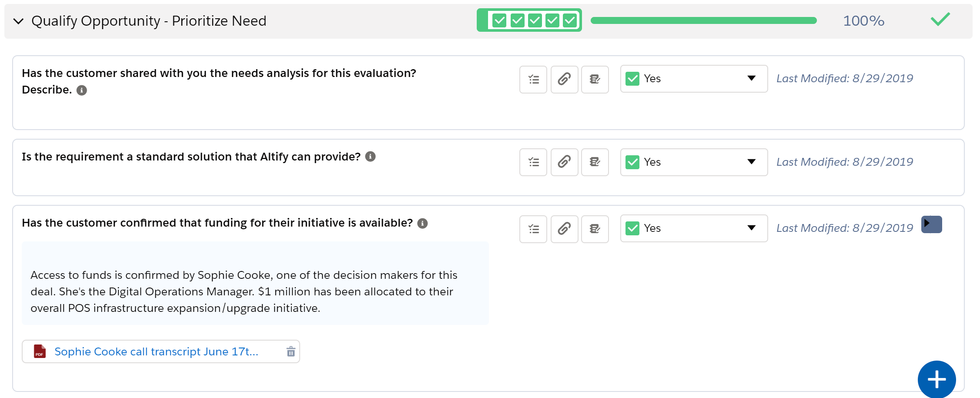The image size is (980, 398).
Task: Collapse Qualify Opportunity - Prioritize Need section
Action: (x=18, y=21)
